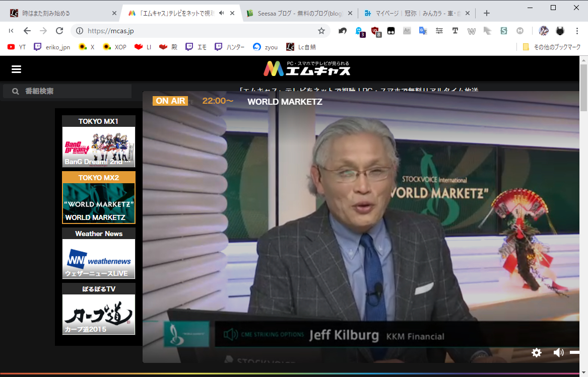Open video player settings gear
This screenshot has height=377, width=588.
click(x=537, y=353)
